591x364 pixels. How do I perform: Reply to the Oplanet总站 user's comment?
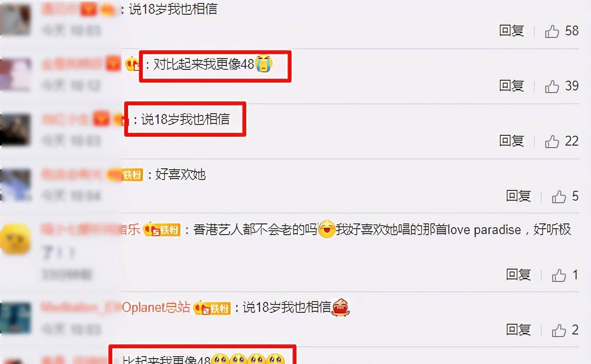coord(519,330)
